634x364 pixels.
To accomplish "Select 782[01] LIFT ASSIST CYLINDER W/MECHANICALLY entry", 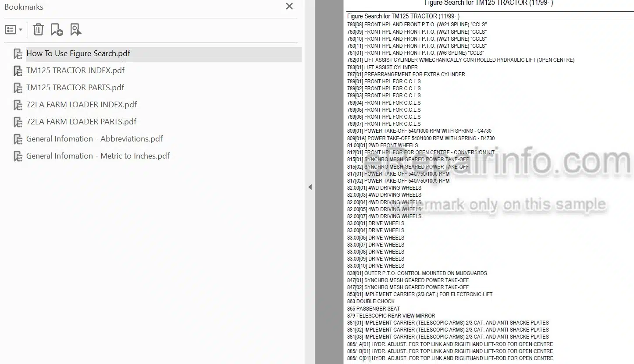I will tap(461, 60).
